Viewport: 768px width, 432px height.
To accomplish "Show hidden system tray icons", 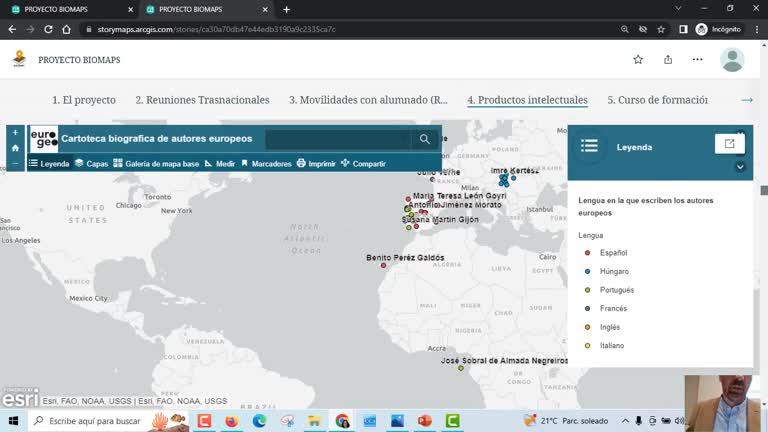I will pos(625,421).
